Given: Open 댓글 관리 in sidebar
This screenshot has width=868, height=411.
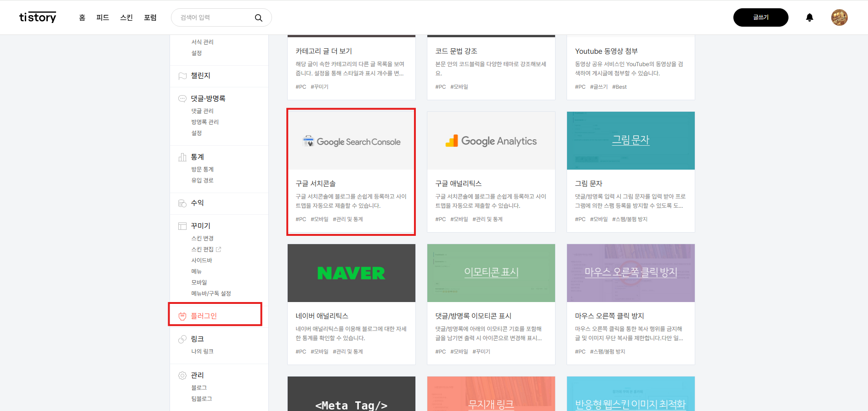Looking at the screenshot, I should (203, 111).
